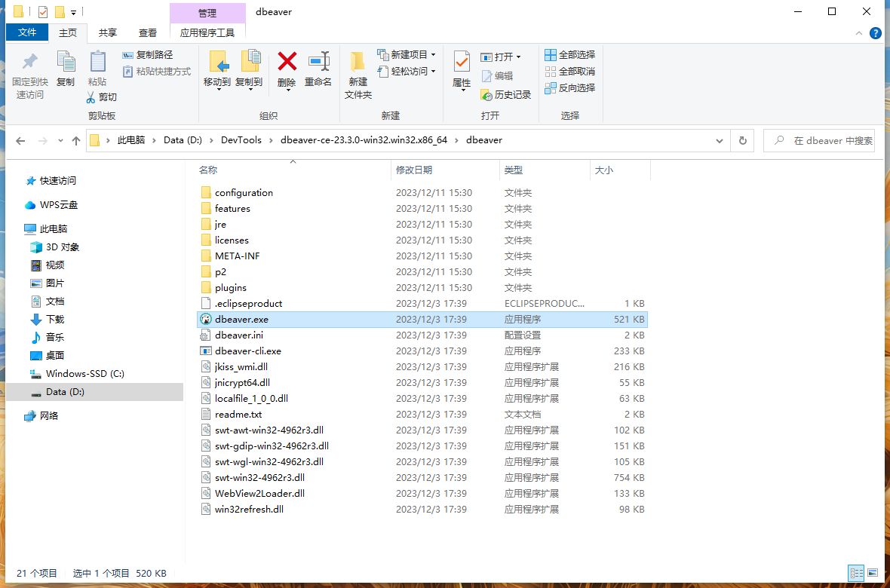Switch to large icons view layout
This screenshot has height=588, width=890.
pos(871,573)
